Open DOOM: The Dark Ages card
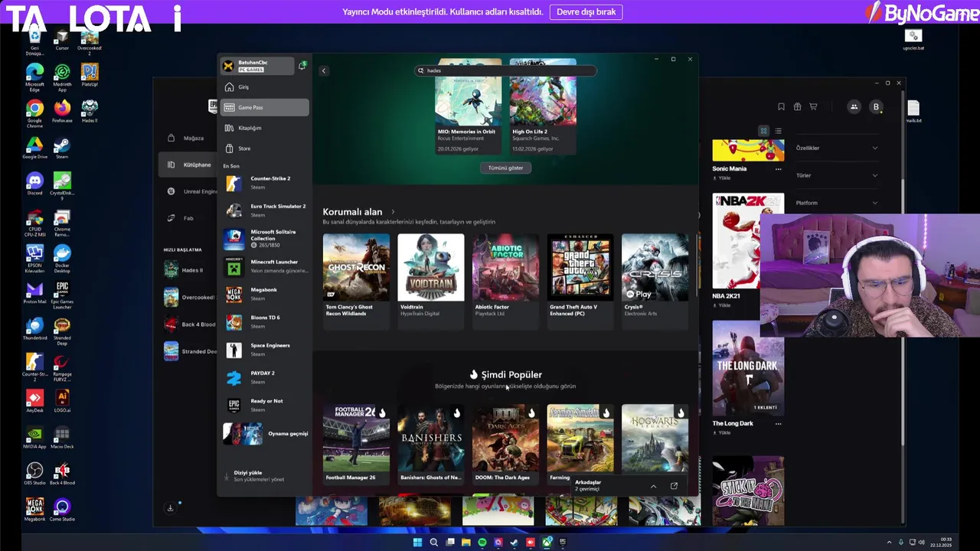980x551 pixels. [505, 444]
